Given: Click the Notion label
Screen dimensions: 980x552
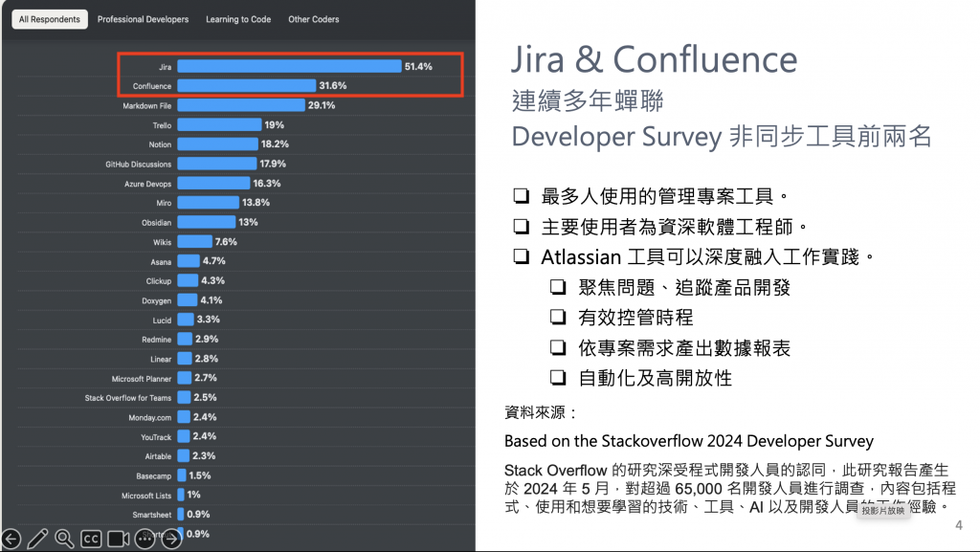Looking at the screenshot, I should tap(160, 144).
